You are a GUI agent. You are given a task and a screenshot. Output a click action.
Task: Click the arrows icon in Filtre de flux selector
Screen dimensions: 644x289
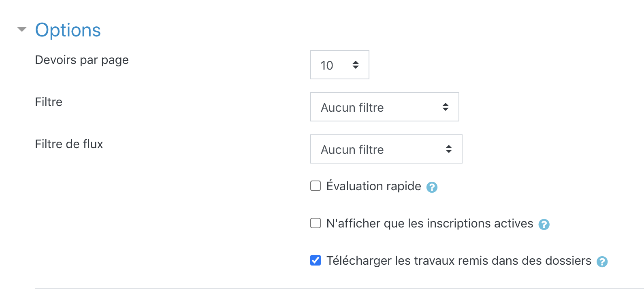coord(449,149)
